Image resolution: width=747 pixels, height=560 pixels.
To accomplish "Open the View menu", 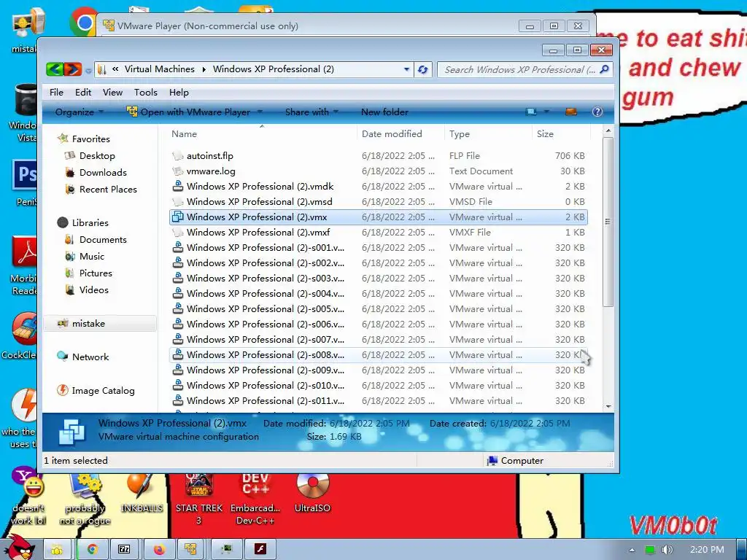I will [112, 93].
